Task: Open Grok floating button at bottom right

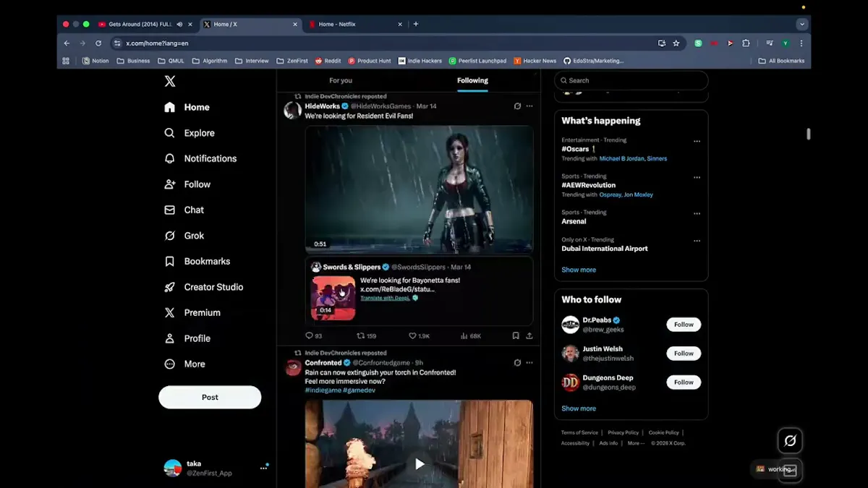Action: coord(790,440)
